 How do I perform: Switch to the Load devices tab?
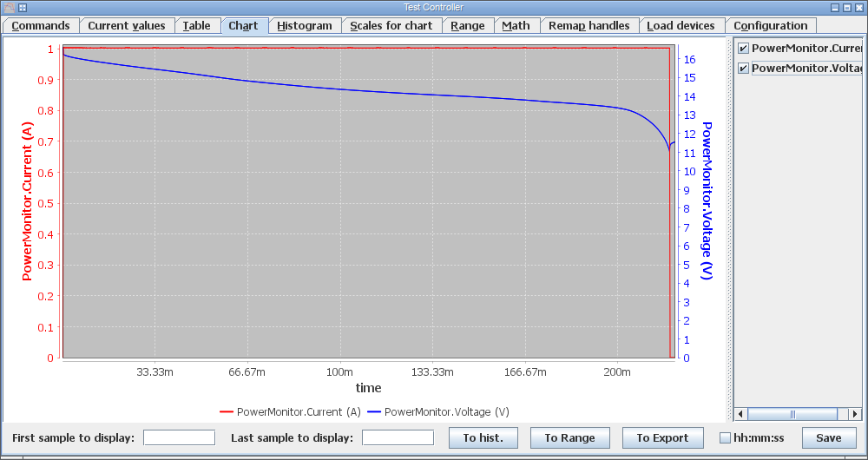681,25
